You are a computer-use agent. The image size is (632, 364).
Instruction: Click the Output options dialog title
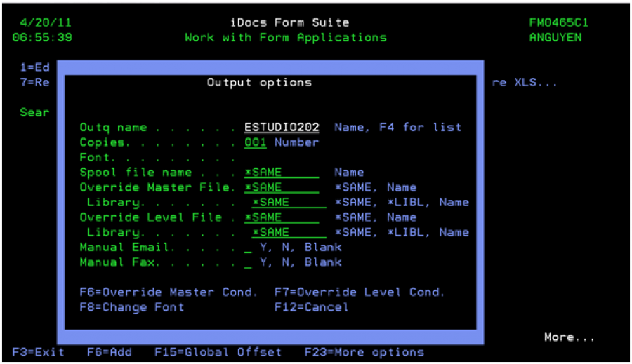(259, 83)
